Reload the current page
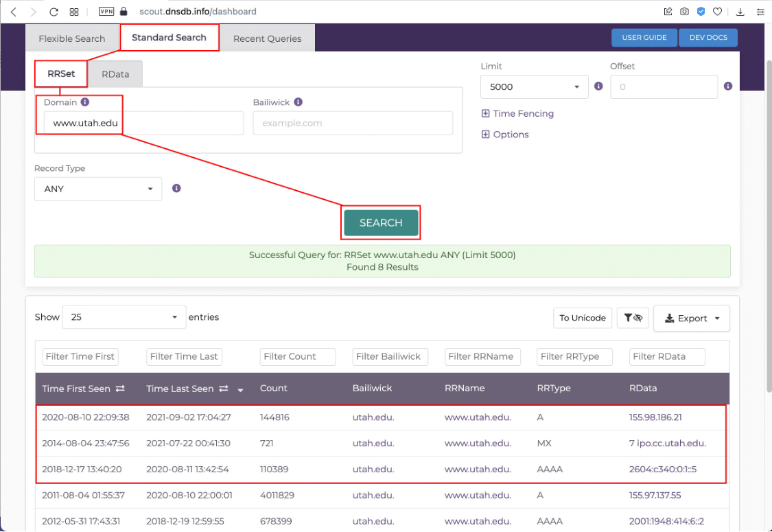Screen dimensions: 772x532 (x=54, y=12)
